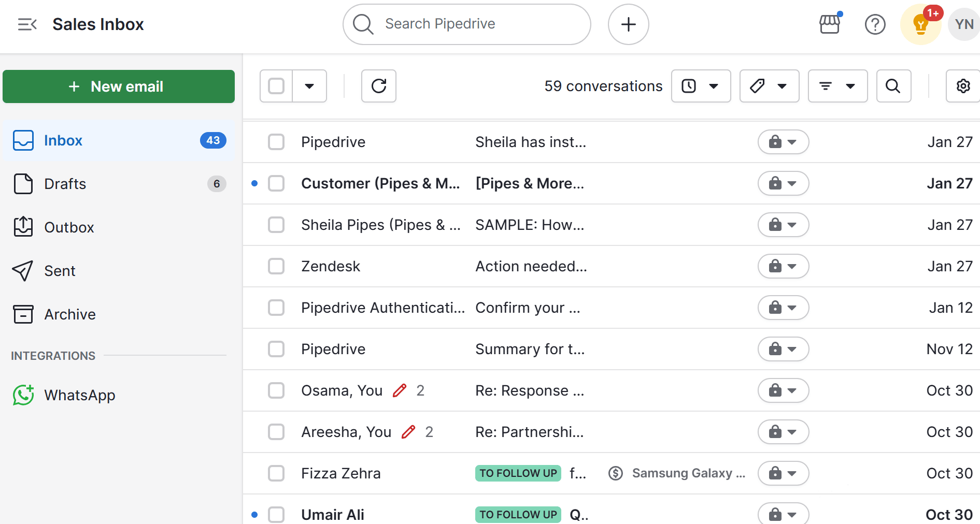Screen dimensions: 980x524
Task: Open mail settings gear icon
Action: click(963, 86)
